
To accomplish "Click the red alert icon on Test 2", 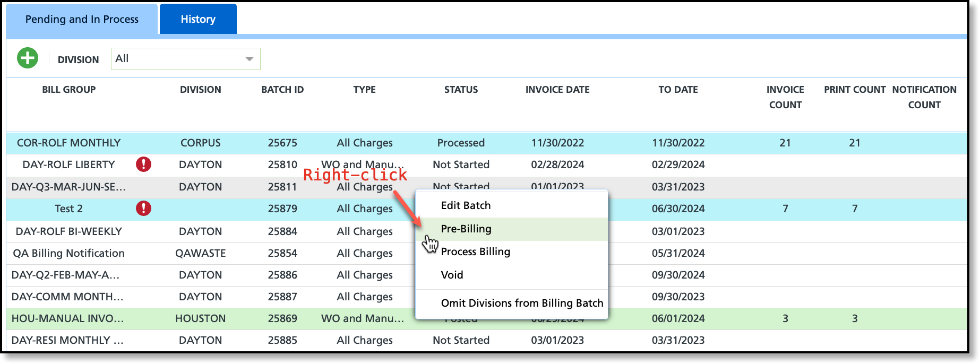I will tap(143, 209).
